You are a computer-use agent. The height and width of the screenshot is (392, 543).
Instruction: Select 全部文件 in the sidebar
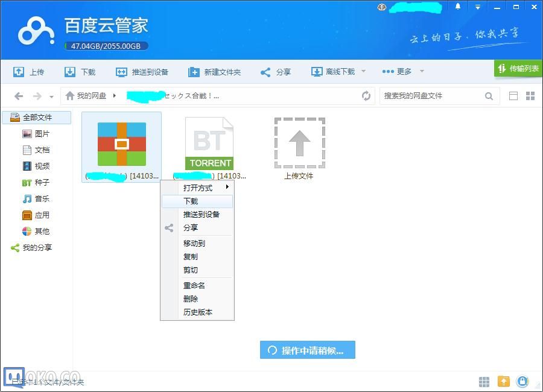37,118
